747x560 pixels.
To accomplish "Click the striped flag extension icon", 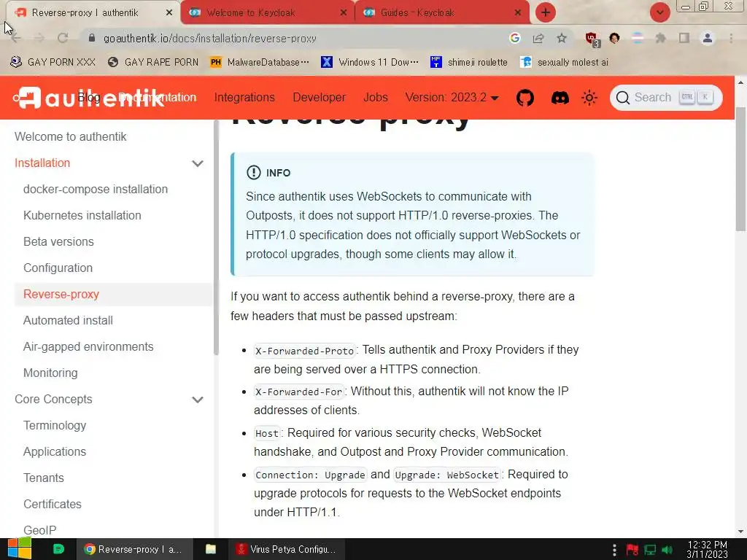I will click(638, 38).
